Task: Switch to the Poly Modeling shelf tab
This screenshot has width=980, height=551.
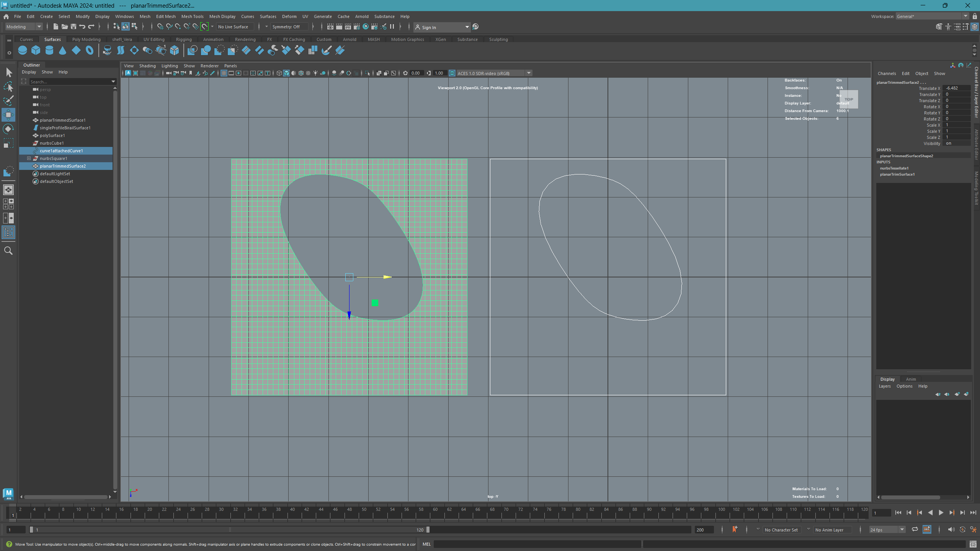Action: (86, 39)
